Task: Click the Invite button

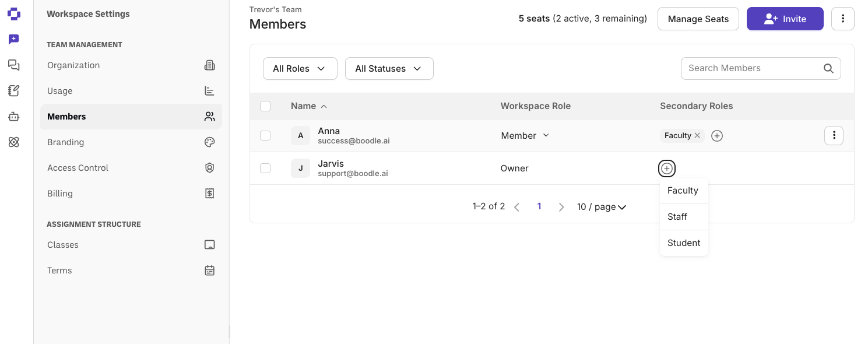Action: [785, 19]
